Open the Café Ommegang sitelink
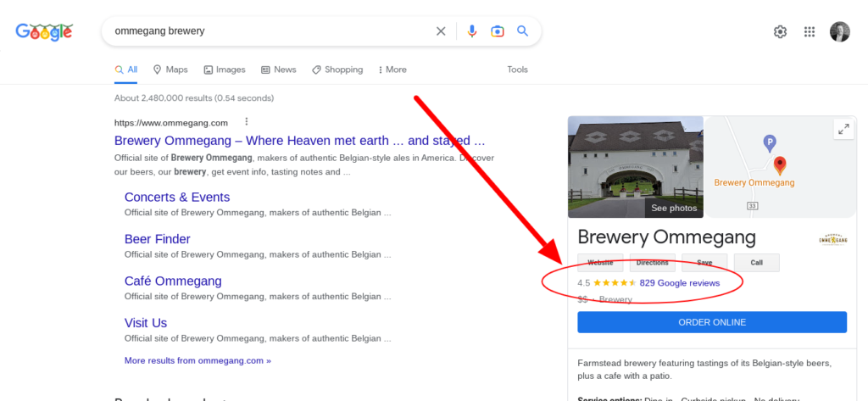The height and width of the screenshot is (401, 868). (173, 281)
